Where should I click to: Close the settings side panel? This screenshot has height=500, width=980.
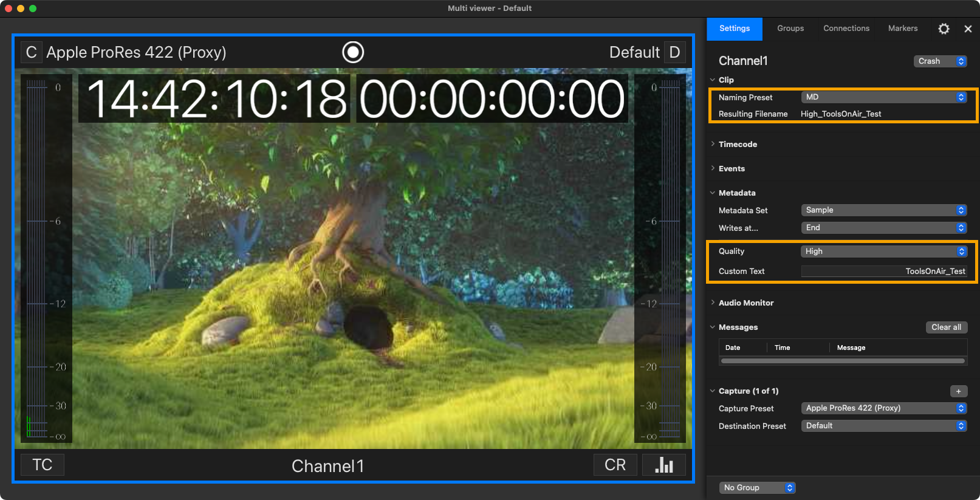pos(968,29)
